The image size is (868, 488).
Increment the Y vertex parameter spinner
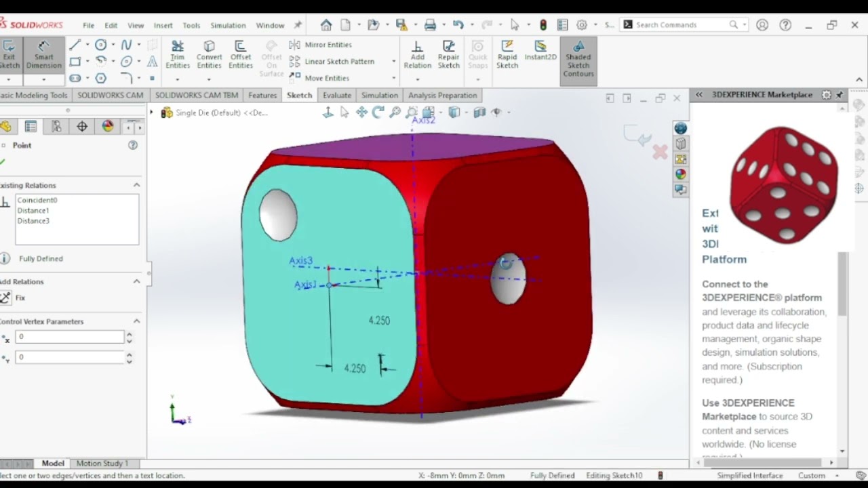coord(129,354)
